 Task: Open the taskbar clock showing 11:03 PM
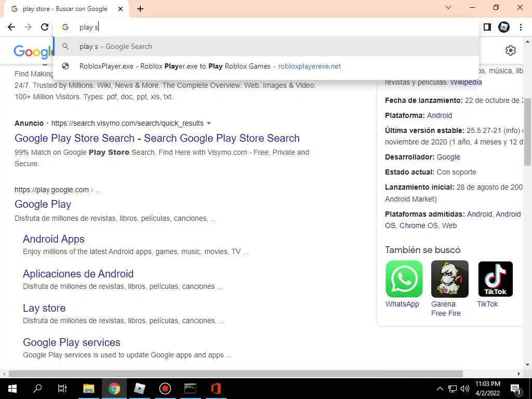click(x=488, y=389)
